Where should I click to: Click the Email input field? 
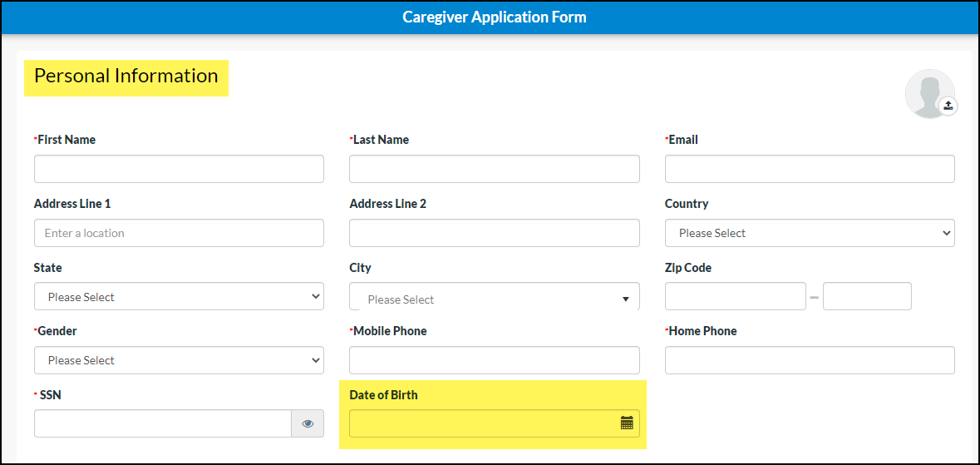tap(809, 169)
